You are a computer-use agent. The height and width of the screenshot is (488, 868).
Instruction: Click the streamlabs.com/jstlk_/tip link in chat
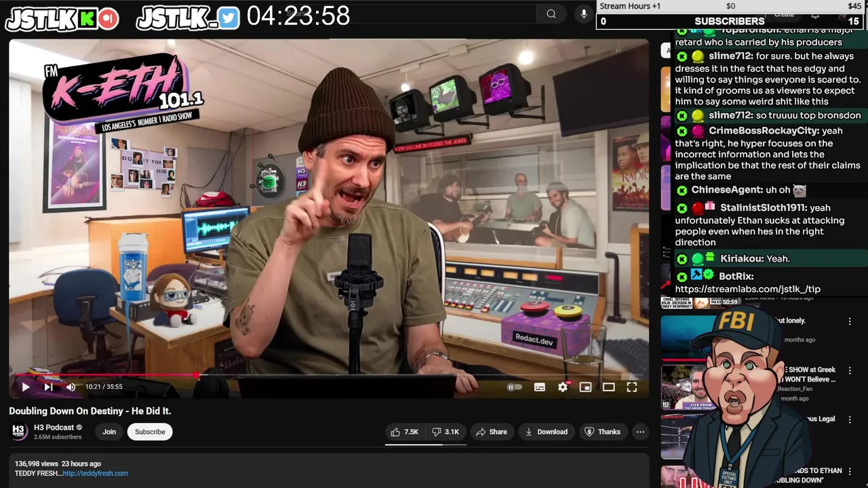tap(747, 289)
